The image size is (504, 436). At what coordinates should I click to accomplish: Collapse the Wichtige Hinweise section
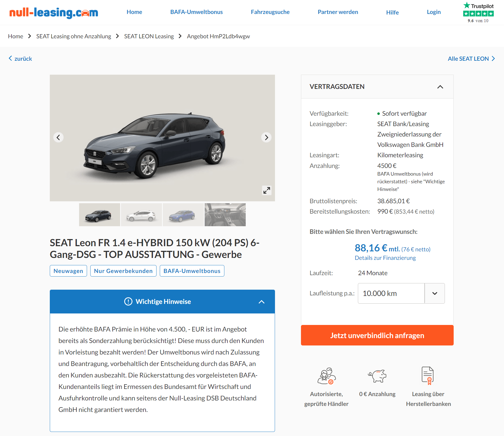[262, 302]
